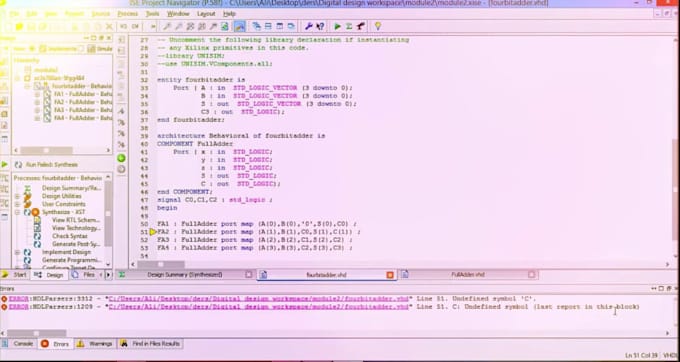Open file link in second HDLParsers:1209 error
Viewport: 680px width, 362px height.
tap(258, 307)
